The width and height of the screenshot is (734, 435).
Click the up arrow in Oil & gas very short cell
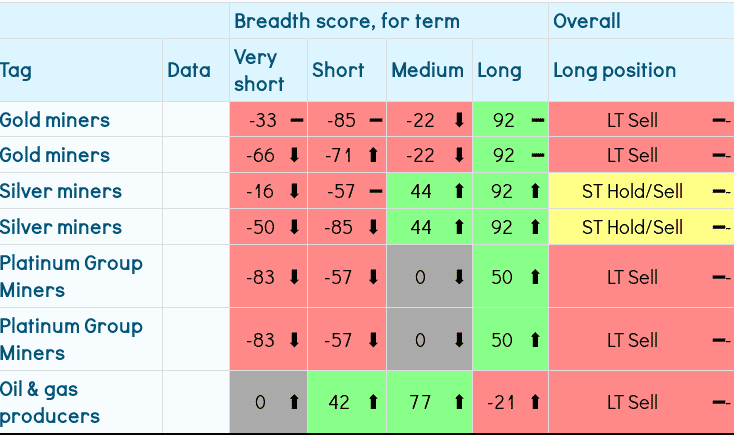(295, 403)
